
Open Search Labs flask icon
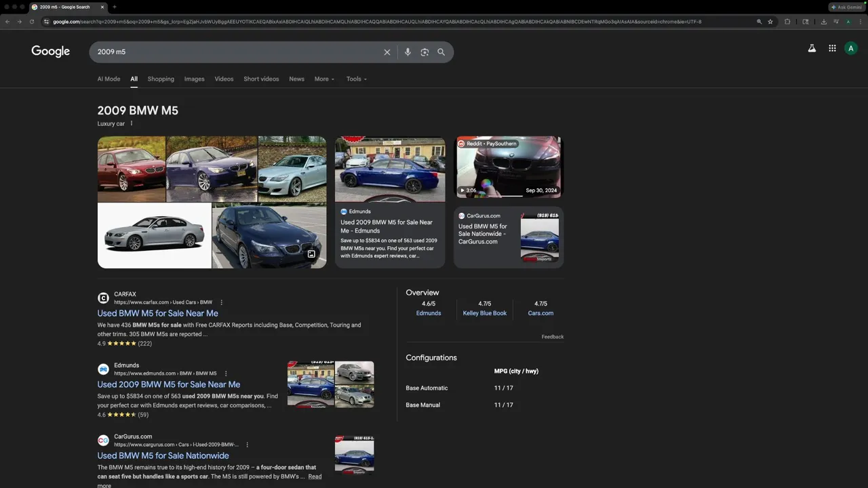[x=812, y=48]
